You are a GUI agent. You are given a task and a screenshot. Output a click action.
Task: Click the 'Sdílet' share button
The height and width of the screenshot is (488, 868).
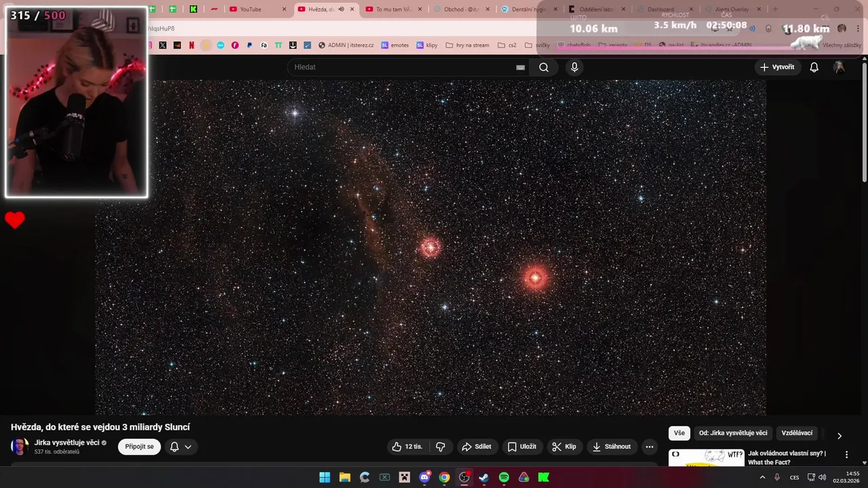[x=477, y=447]
